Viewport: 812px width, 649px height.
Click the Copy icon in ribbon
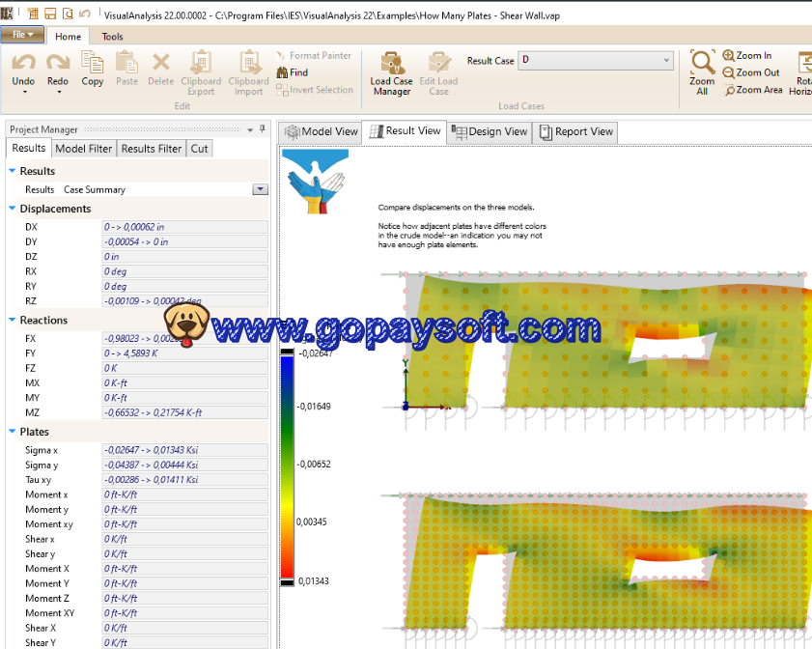[92, 69]
